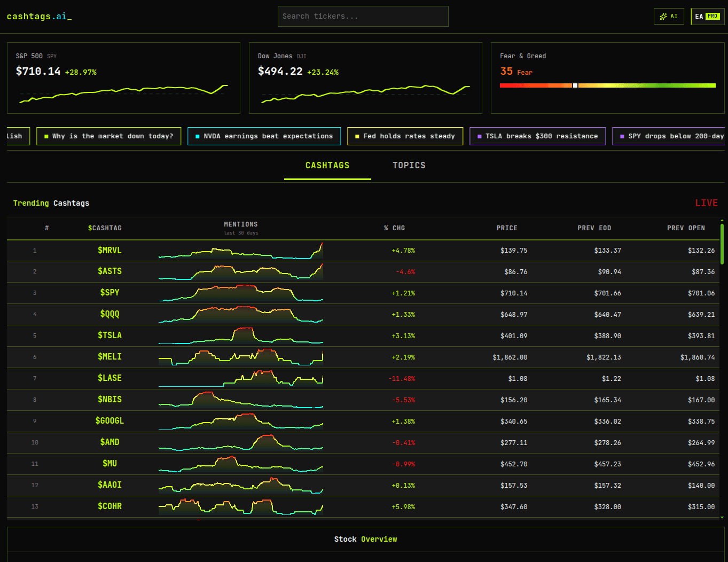728x562 pixels.
Task: Click the $TSLA mentions sparkline
Action: pyautogui.click(x=241, y=335)
